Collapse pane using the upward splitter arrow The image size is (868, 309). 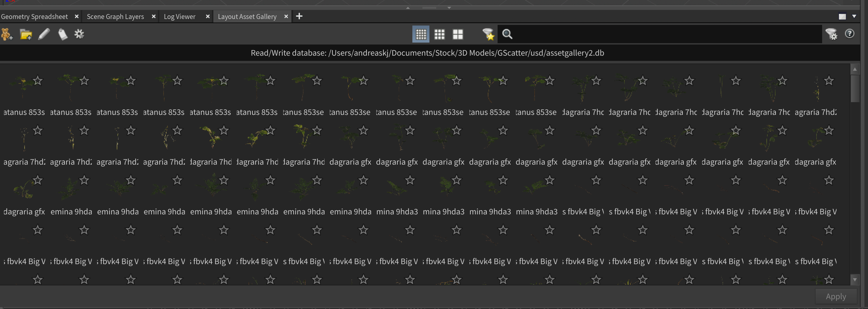tap(408, 8)
